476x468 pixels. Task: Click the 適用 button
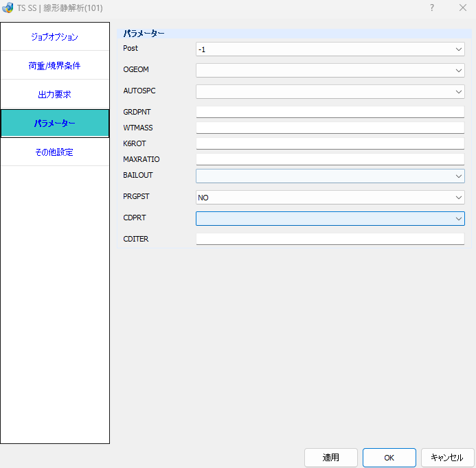click(x=331, y=458)
